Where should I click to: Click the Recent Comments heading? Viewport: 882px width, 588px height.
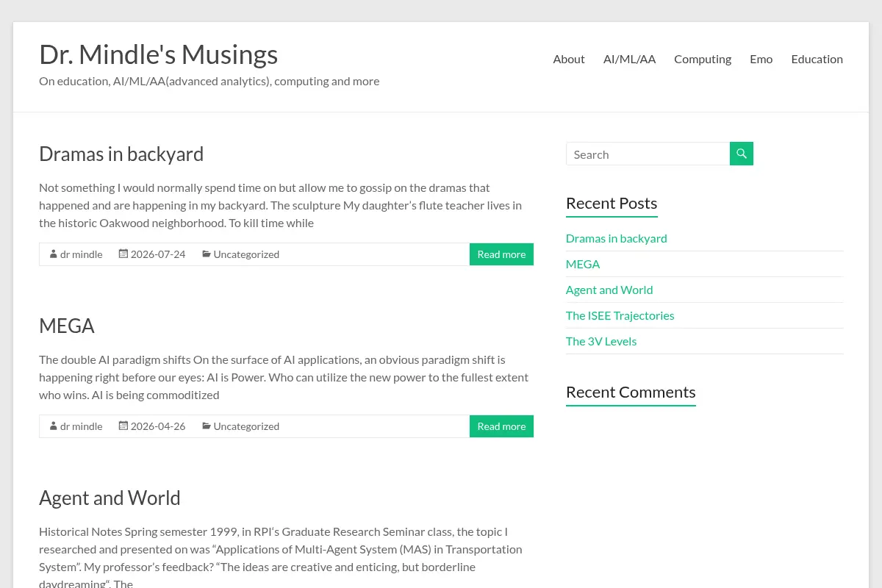(631, 392)
